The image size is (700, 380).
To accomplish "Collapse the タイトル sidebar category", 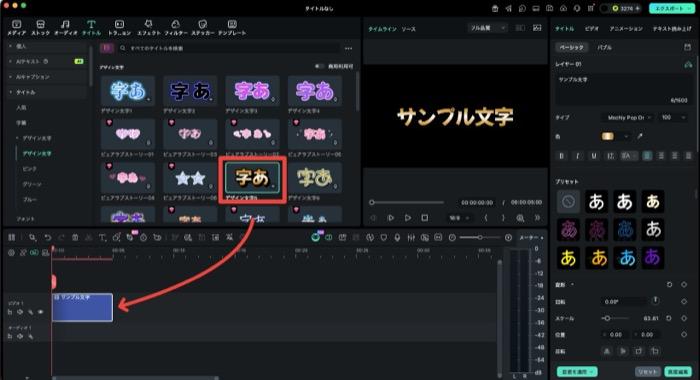I will 45,92.
